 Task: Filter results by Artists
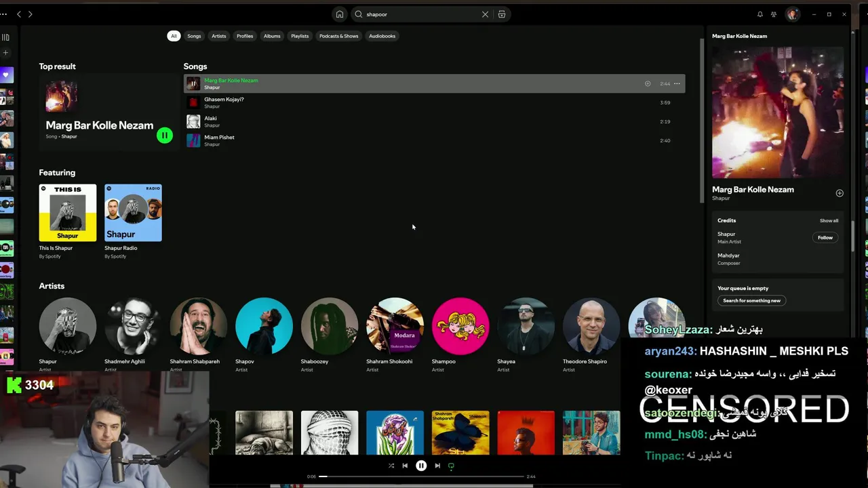(218, 36)
